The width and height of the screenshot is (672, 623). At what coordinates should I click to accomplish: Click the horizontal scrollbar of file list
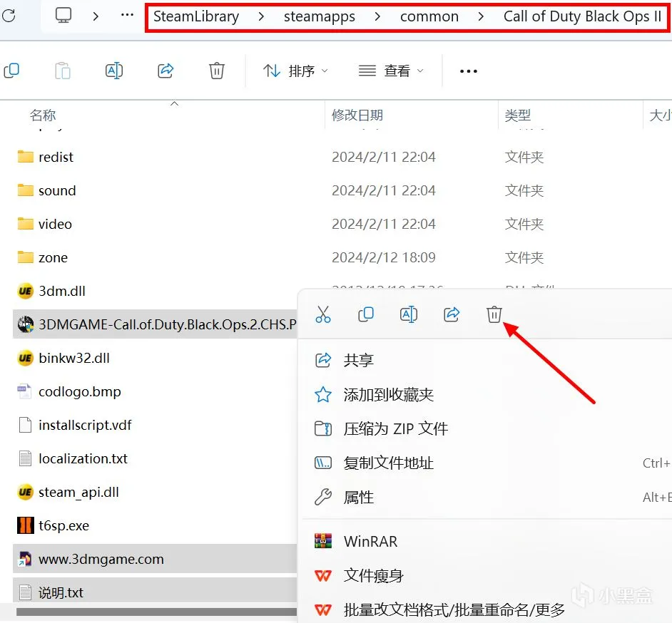point(156,612)
